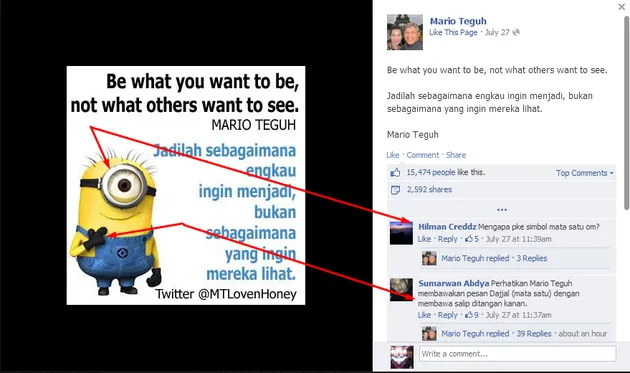630x373 pixels.
Task: Click the thumbs-up icon beside 15,474 people
Action: (x=395, y=173)
